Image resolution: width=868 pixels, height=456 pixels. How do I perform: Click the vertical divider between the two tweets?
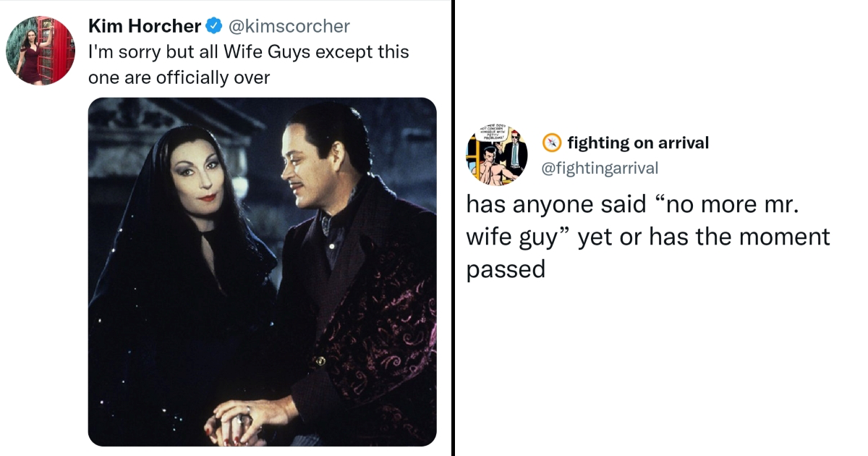[453, 228]
